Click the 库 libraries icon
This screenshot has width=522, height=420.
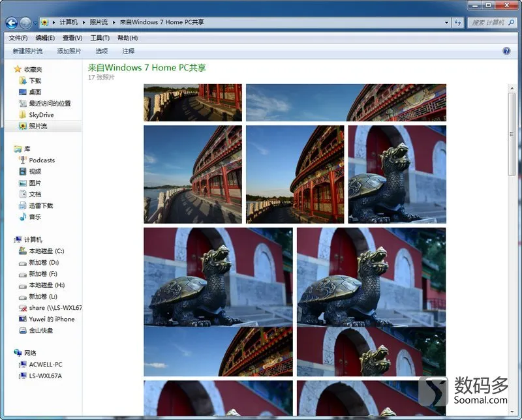[18, 149]
